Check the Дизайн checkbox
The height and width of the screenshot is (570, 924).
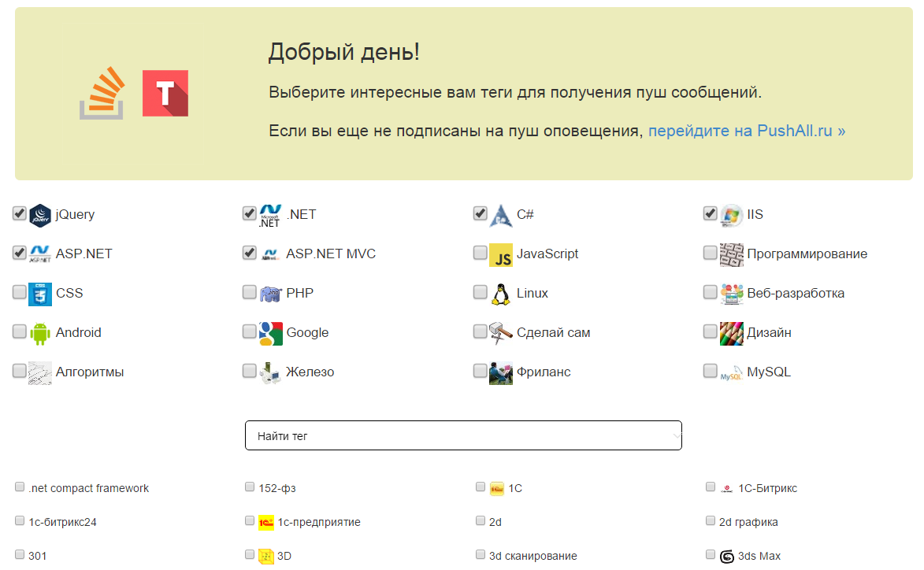click(710, 331)
